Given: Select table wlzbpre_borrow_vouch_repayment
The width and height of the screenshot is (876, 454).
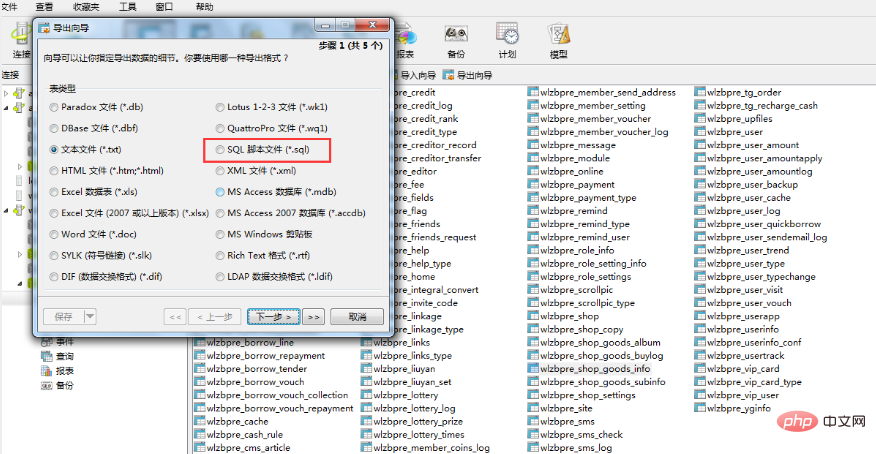Looking at the screenshot, I should pos(280,408).
